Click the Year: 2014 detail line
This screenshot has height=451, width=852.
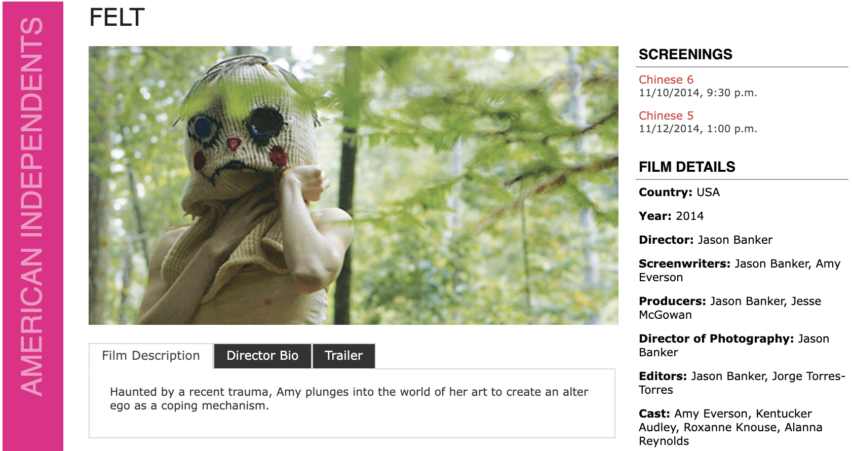pyautogui.click(x=671, y=216)
